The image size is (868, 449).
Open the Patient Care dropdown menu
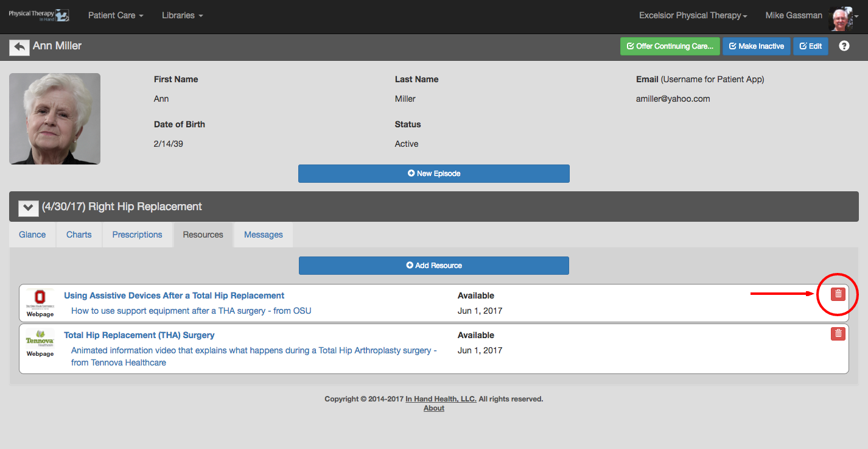[116, 15]
